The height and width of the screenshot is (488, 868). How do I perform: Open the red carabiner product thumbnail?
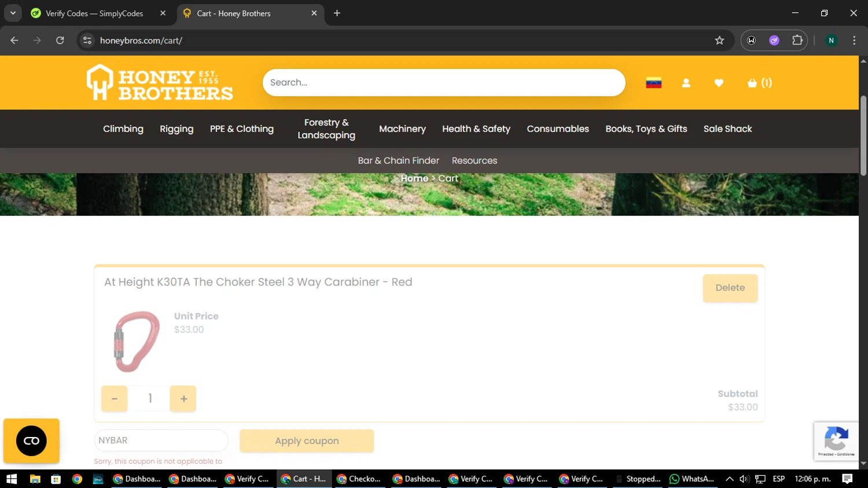137,342
